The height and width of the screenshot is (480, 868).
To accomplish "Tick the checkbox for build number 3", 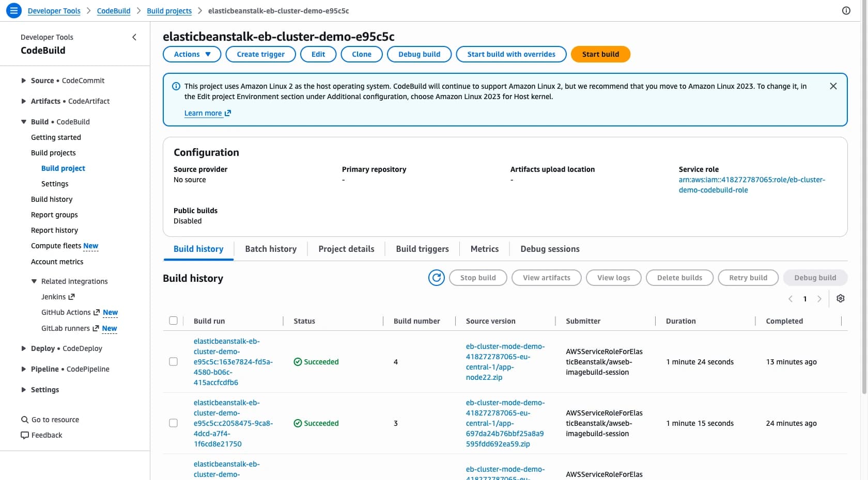I will 174,423.
